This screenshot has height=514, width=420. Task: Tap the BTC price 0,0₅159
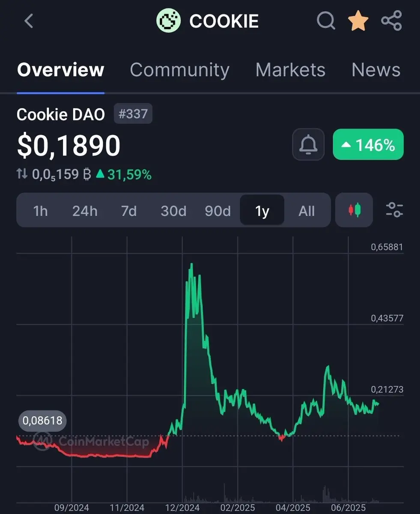pyautogui.click(x=62, y=174)
